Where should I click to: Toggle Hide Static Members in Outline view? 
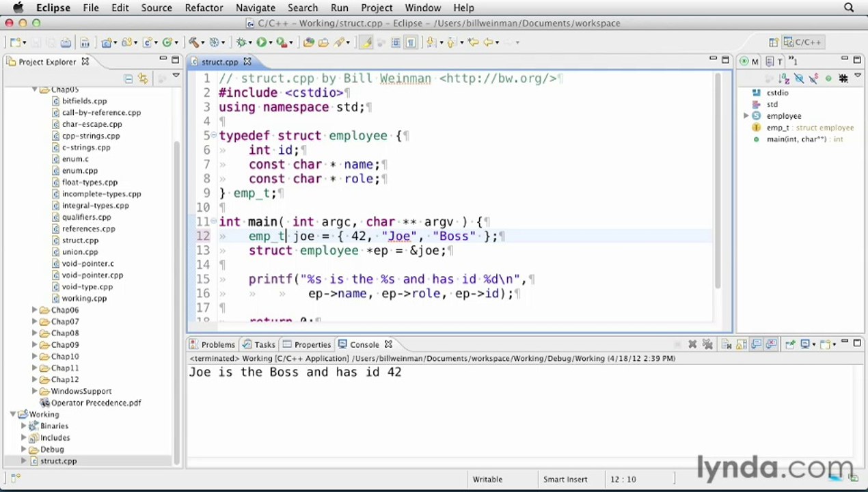tap(813, 79)
